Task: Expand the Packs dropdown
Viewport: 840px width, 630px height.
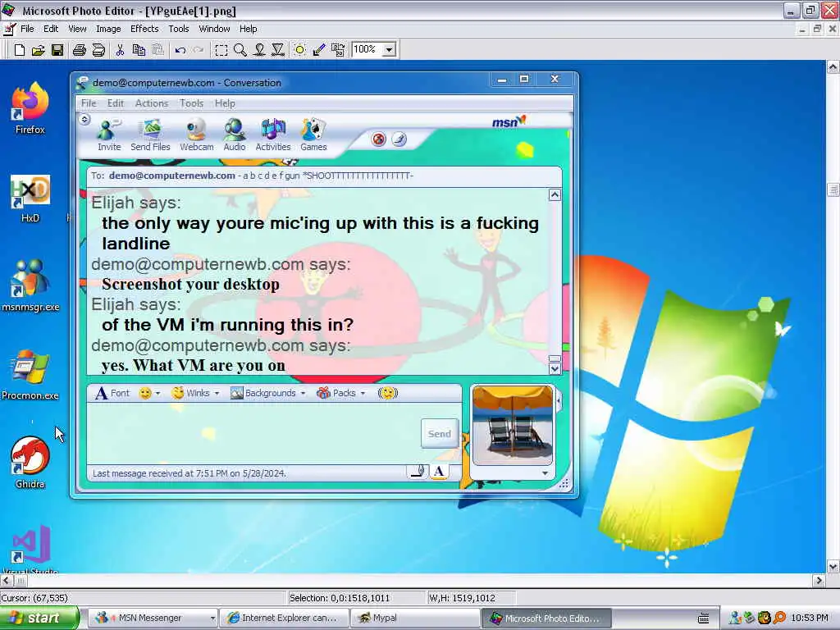Action: (x=363, y=393)
